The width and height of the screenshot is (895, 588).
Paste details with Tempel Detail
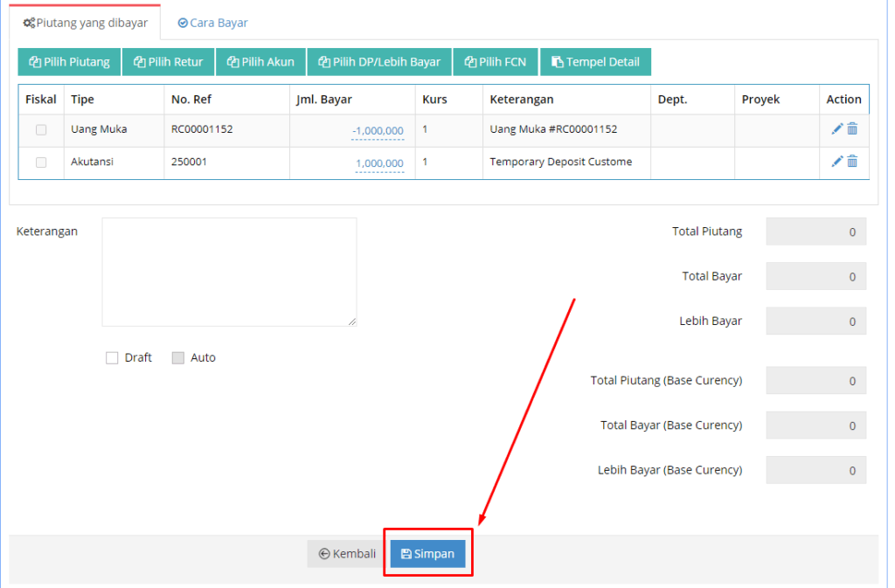click(595, 62)
